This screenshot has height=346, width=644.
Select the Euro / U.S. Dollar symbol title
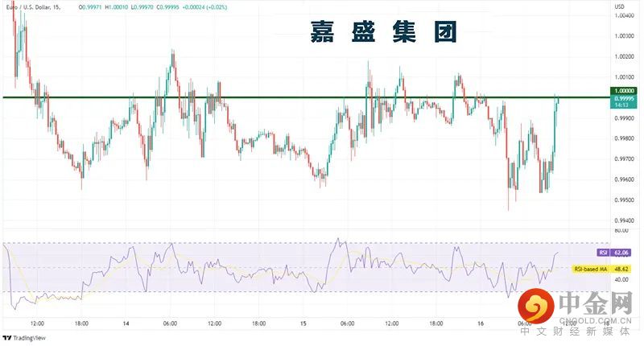[x=33, y=7]
